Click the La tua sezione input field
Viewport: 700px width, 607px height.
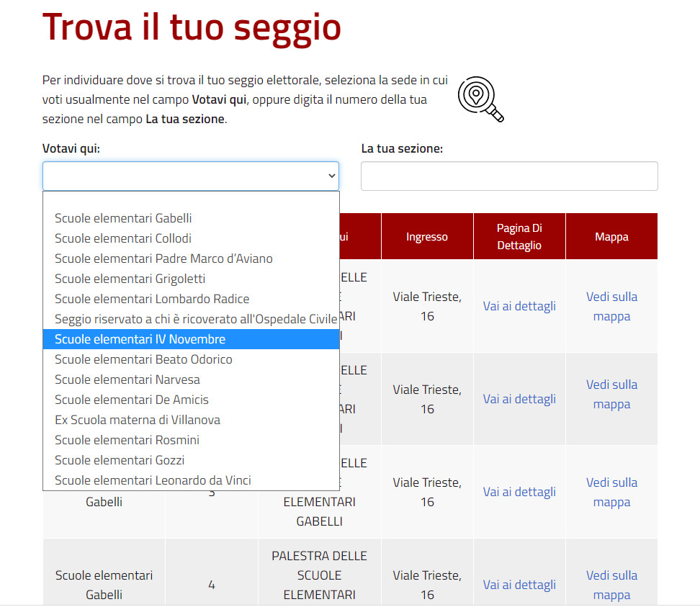pyautogui.click(x=509, y=176)
